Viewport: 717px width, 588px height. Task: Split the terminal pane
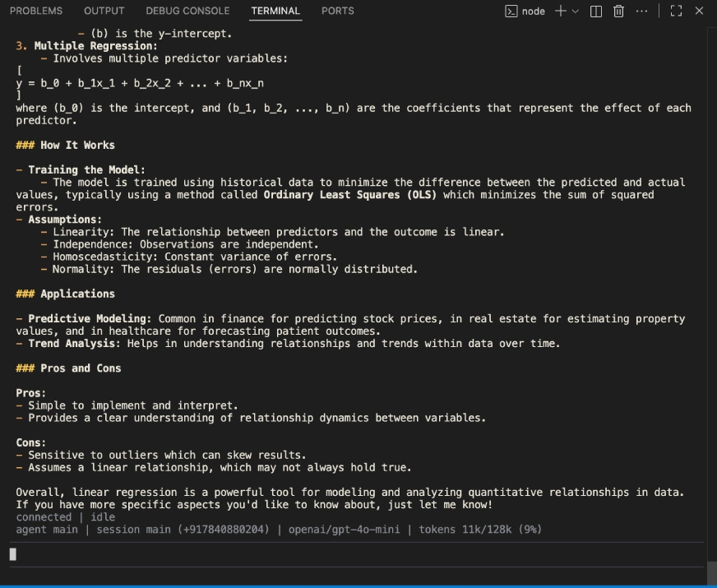(596, 12)
